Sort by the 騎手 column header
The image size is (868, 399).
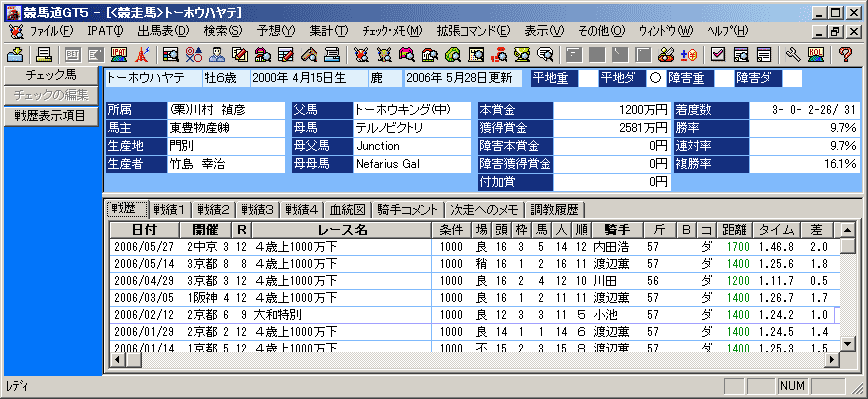tap(617, 230)
